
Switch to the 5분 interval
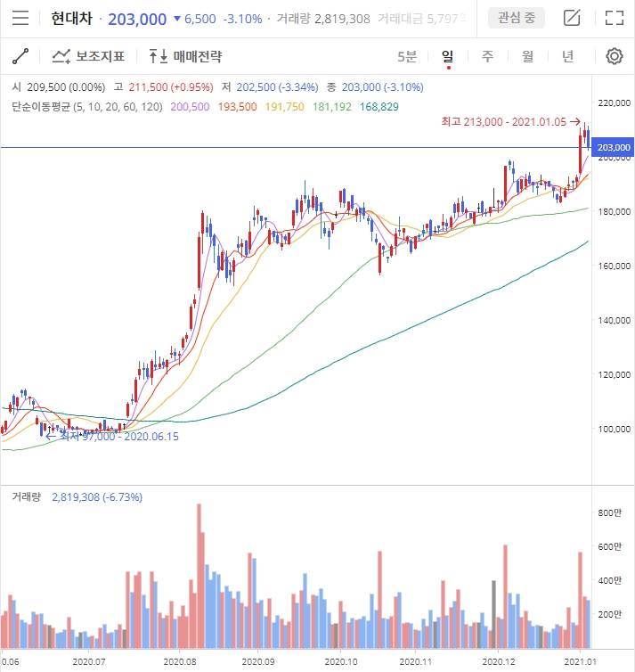point(407,56)
